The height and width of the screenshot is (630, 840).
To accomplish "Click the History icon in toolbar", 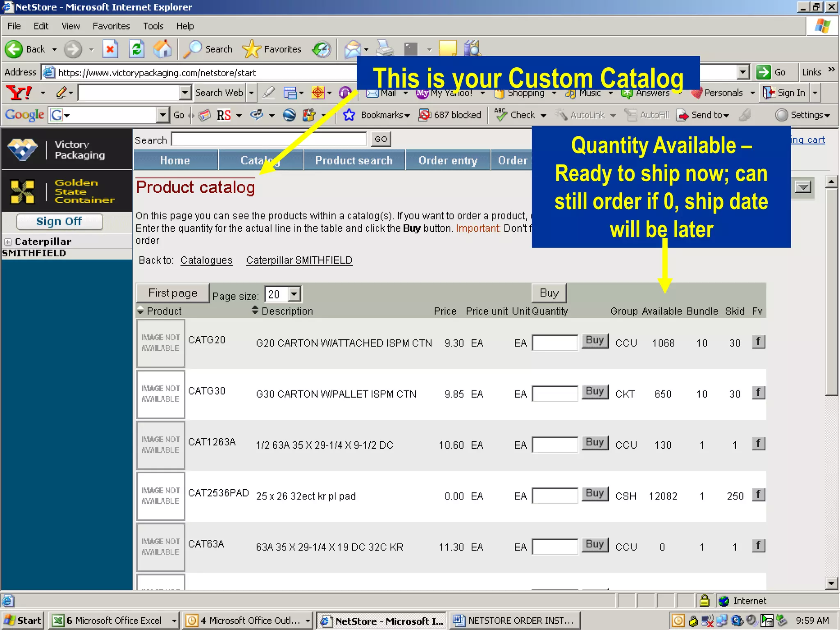I will coord(321,49).
